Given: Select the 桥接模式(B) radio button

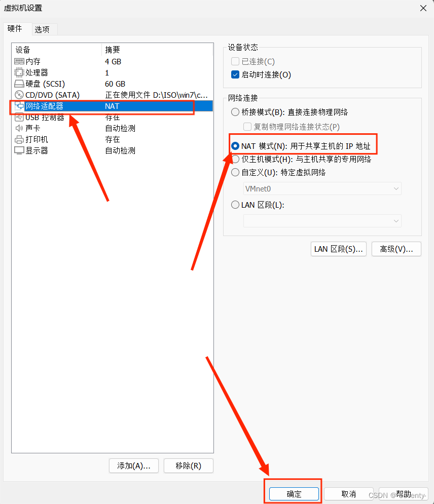Looking at the screenshot, I should (x=235, y=112).
